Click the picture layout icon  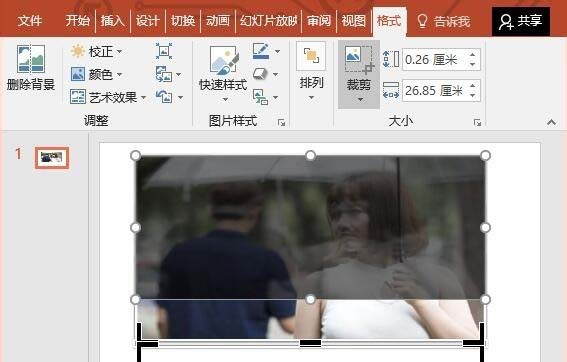pos(260,97)
